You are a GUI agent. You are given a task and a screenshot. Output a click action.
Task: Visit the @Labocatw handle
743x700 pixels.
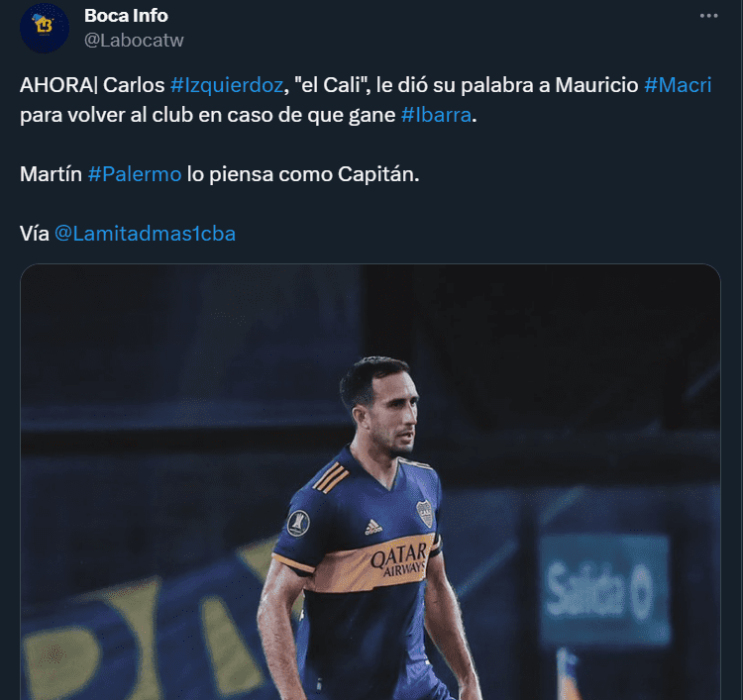[134, 41]
